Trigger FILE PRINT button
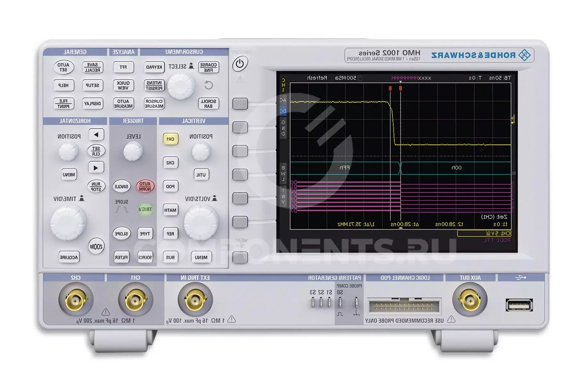Image resolution: width=588 pixels, height=391 pixels. [x=63, y=103]
